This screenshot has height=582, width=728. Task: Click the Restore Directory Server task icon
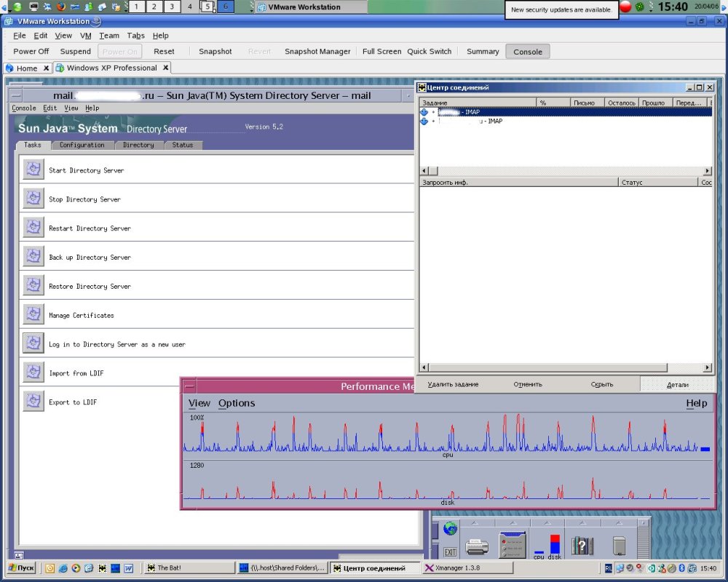[33, 285]
